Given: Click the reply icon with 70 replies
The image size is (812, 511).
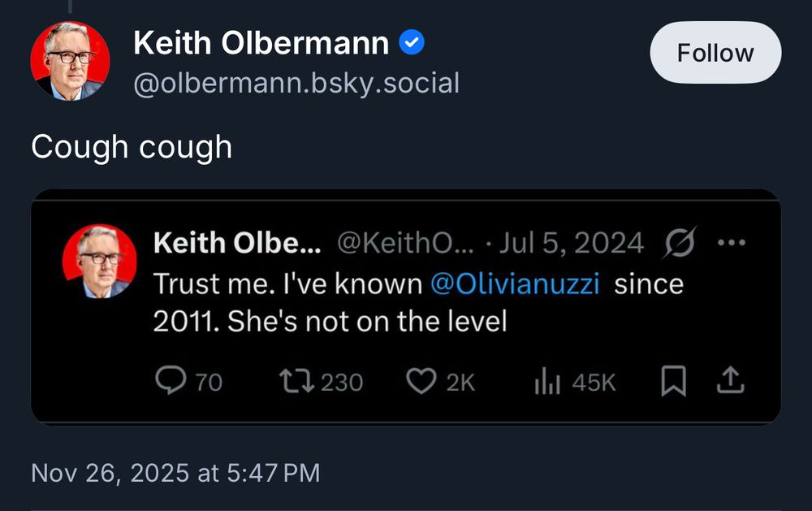Looking at the screenshot, I should [x=171, y=381].
